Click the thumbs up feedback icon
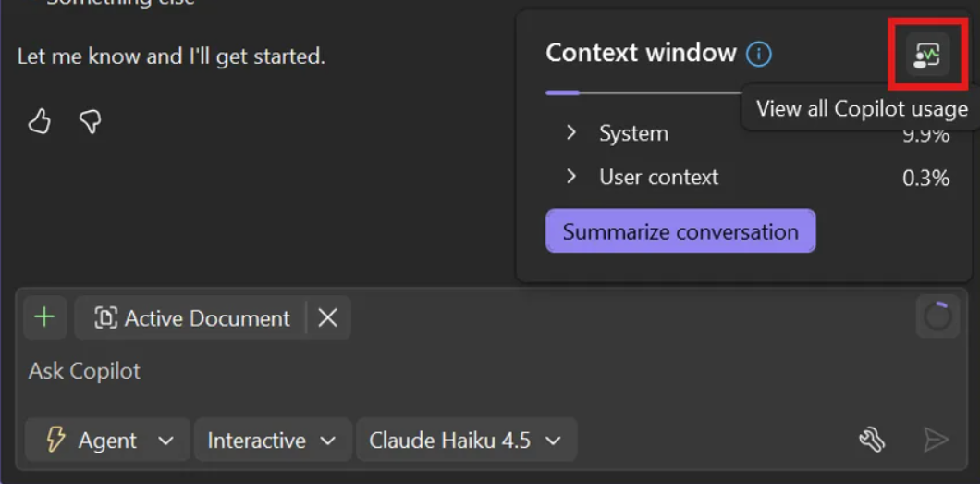The image size is (980, 484). [40, 121]
